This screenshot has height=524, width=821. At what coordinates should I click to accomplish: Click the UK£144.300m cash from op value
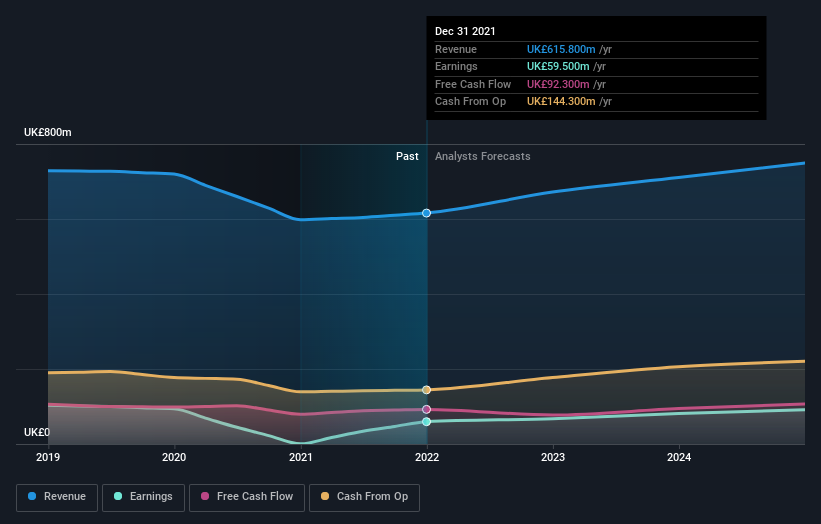click(561, 102)
